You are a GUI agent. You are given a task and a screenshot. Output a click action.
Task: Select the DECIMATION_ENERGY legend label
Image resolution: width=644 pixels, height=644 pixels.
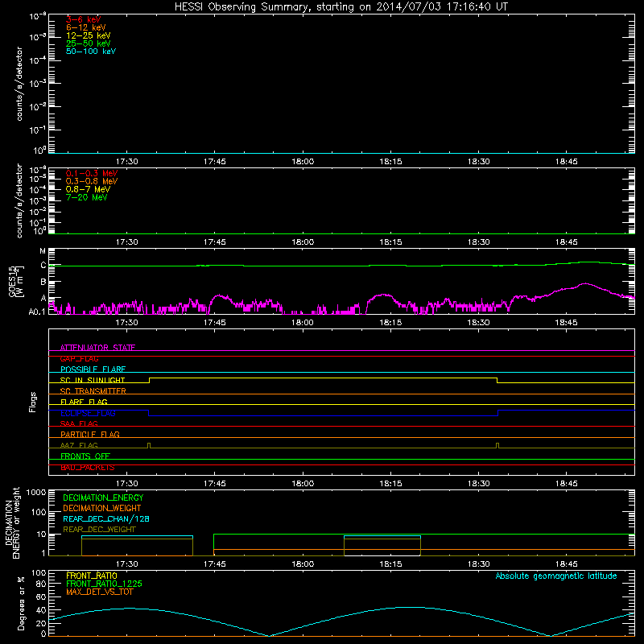tap(103, 497)
